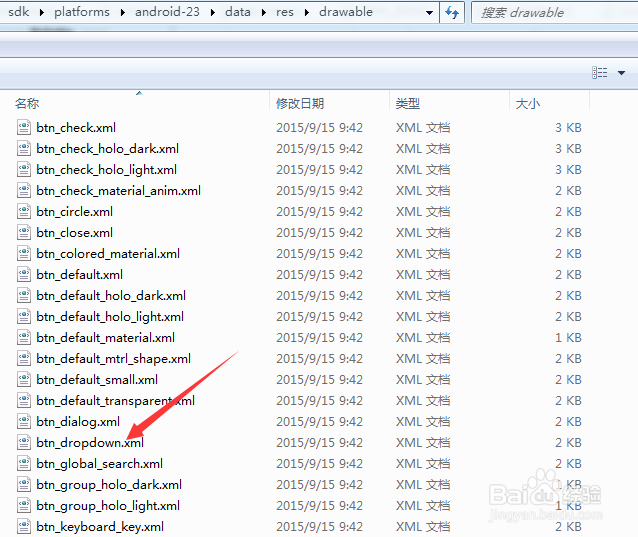638x537 pixels.
Task: Sort by 名称 column header
Action: tap(27, 103)
